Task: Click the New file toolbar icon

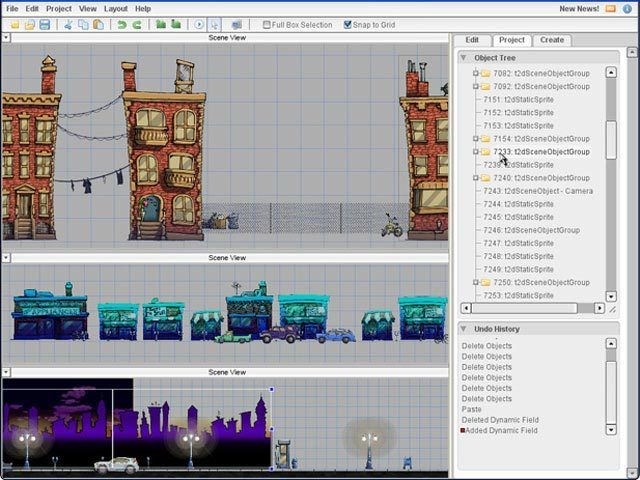Action: [12, 24]
